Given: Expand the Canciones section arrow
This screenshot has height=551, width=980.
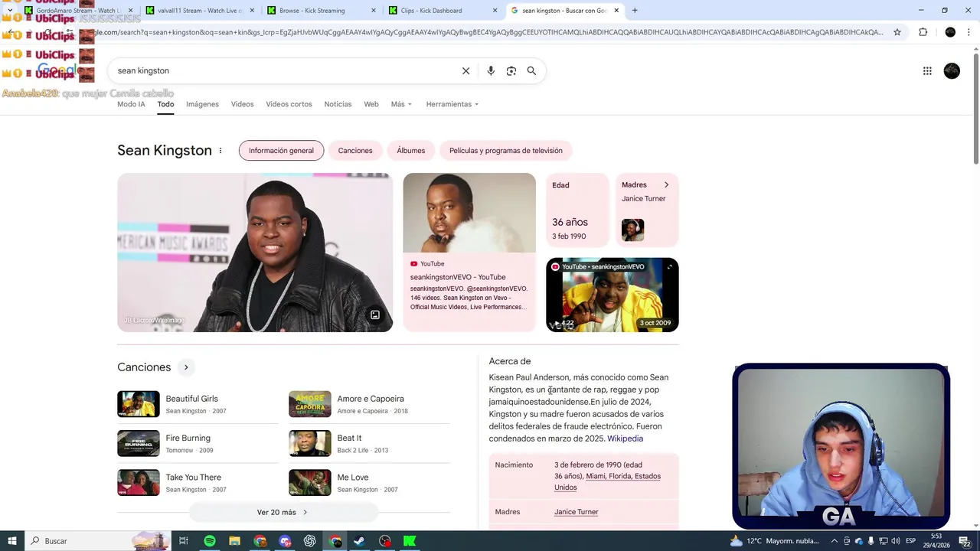Looking at the screenshot, I should click(186, 367).
